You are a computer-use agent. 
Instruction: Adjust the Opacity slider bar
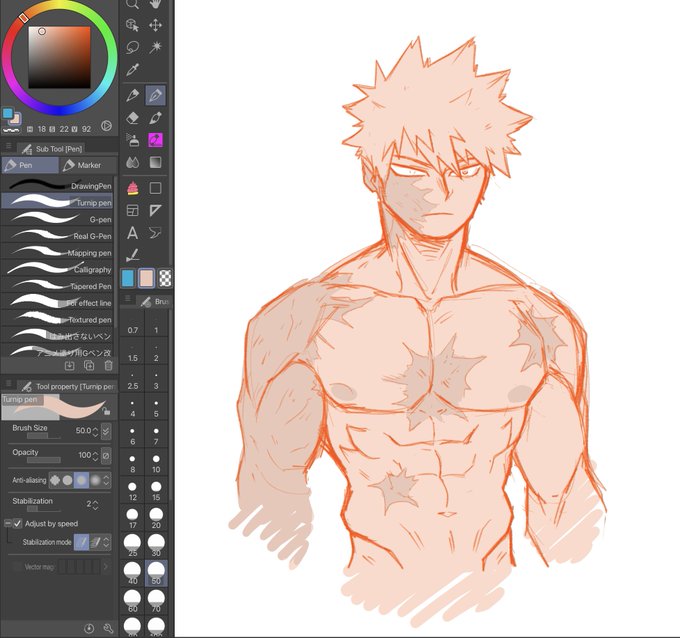(43, 460)
